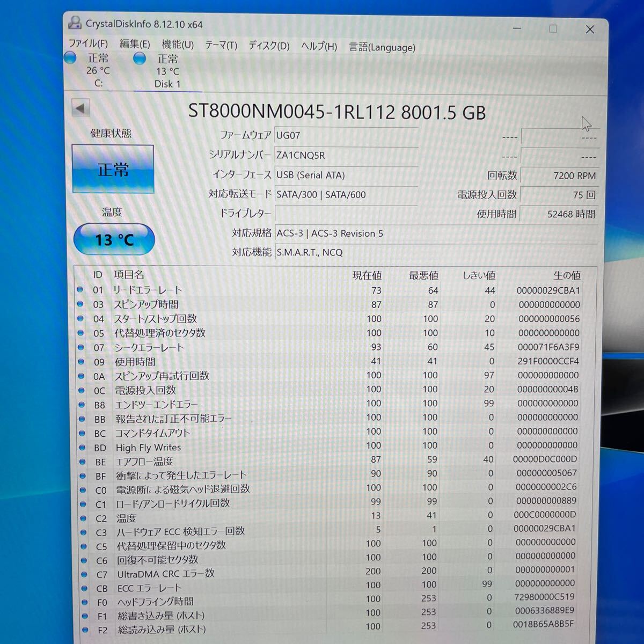Viewport: 644px width, 644px height.
Task: Click status dot for 0A スピンアップ再試行回数
Action: [x=82, y=376]
